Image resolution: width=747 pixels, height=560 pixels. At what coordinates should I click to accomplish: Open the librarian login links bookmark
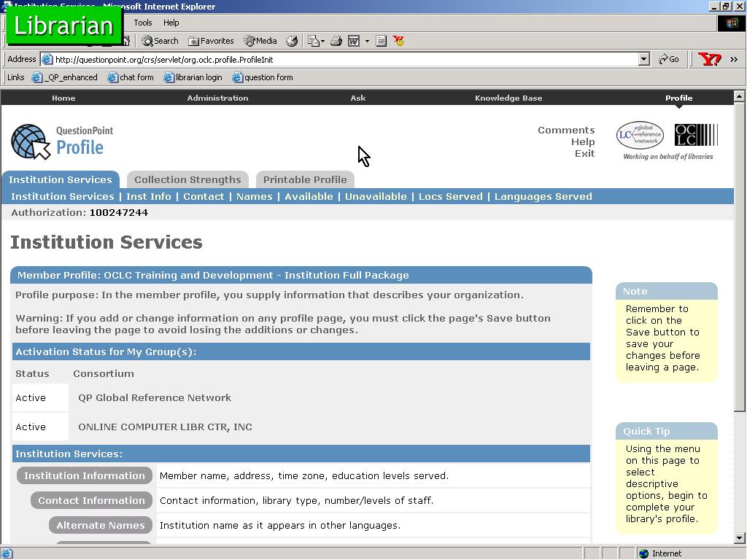pos(193,77)
